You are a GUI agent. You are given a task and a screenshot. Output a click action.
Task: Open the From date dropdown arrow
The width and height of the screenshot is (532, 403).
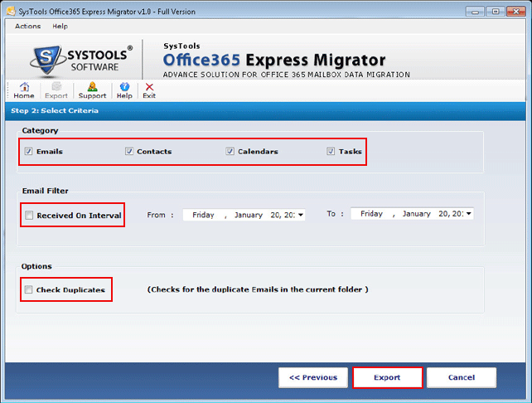[x=301, y=215]
